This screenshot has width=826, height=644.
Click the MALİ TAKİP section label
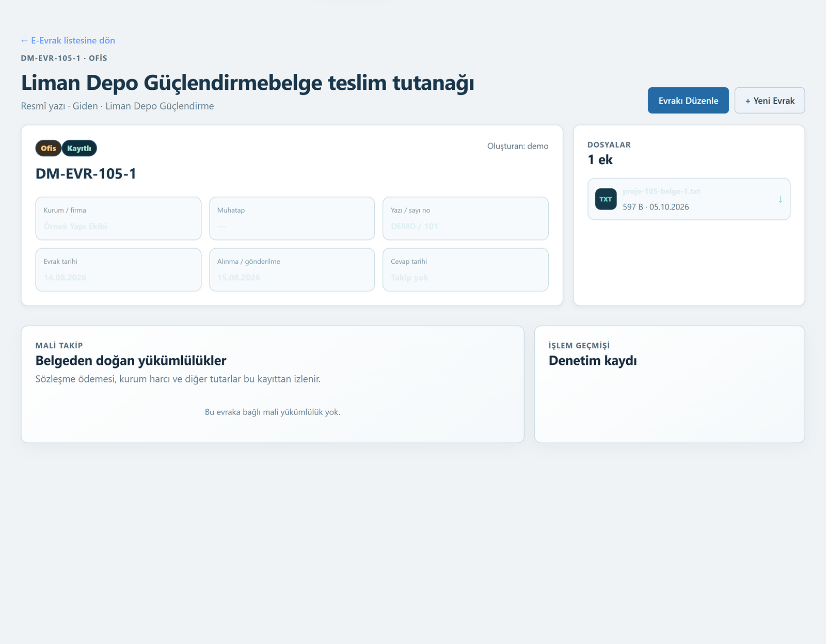tap(59, 346)
